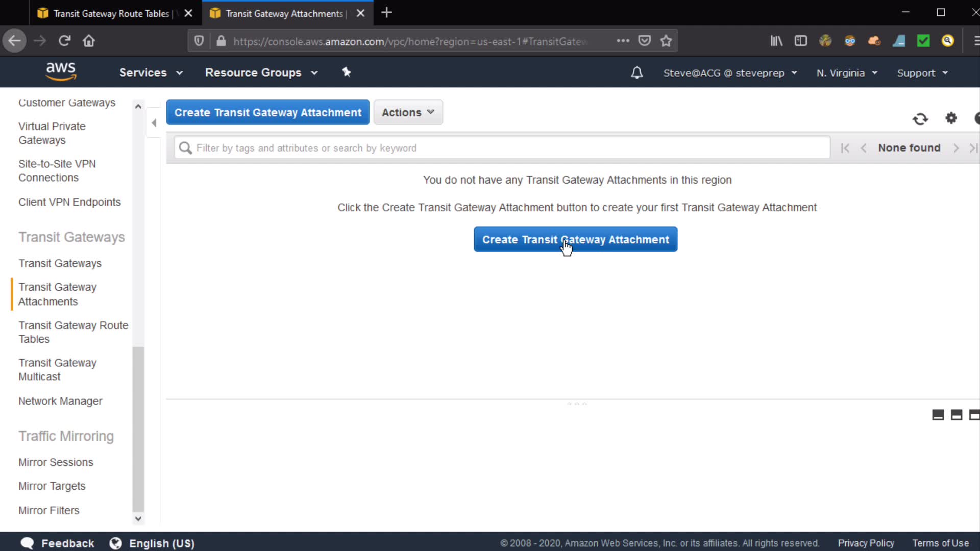Switch details panel to split view
This screenshot has width=980, height=551.
tap(957, 415)
